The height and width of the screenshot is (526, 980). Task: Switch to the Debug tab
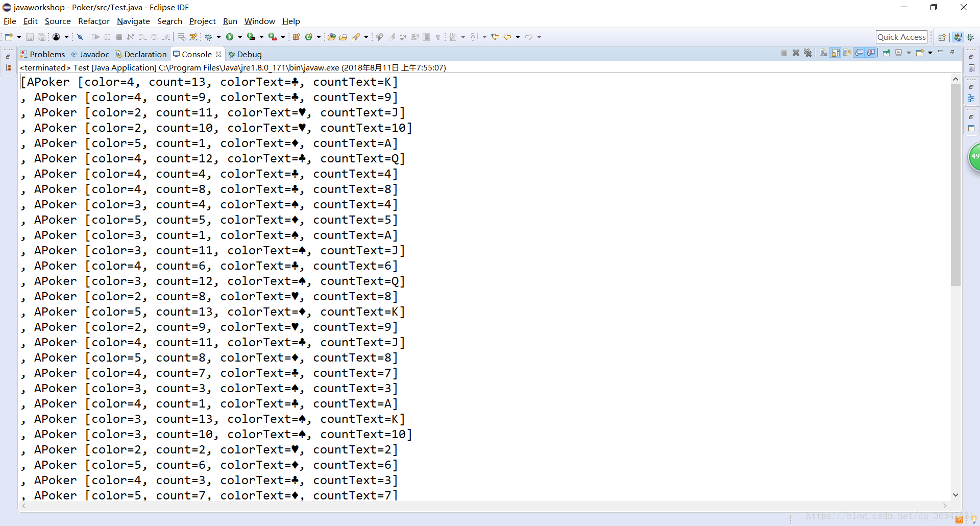[245, 54]
